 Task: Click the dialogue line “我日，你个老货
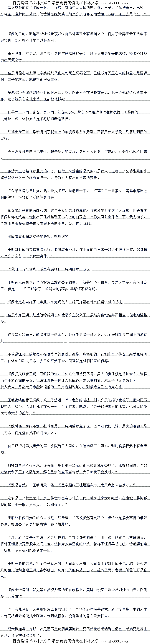pos(50,269)
